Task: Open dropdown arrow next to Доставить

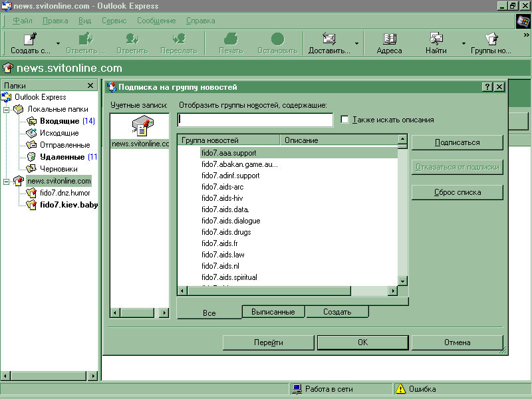Action: tap(357, 44)
